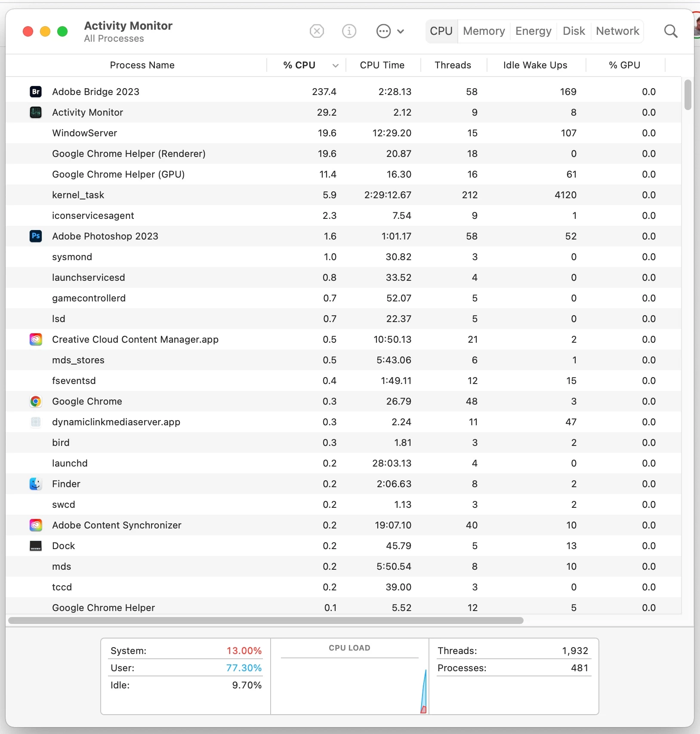
Task: Select the mds_stores process
Action: click(343, 360)
